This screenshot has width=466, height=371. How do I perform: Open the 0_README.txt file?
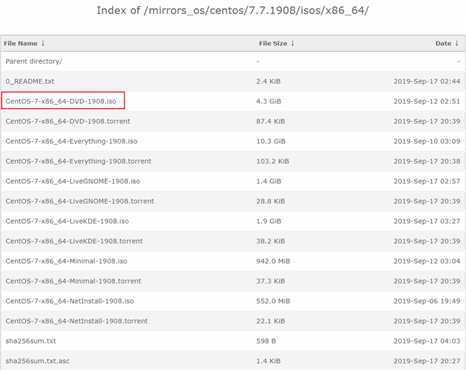[30, 81]
